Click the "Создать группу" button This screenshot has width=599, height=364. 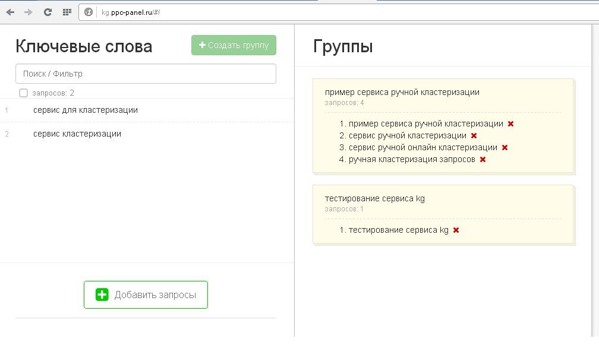pyautogui.click(x=234, y=45)
